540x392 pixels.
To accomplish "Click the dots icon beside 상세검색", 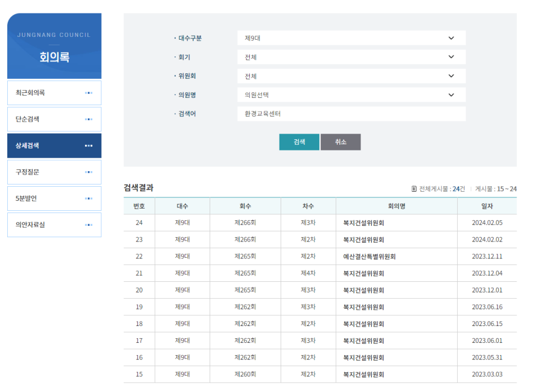I will pyautogui.click(x=88, y=146).
